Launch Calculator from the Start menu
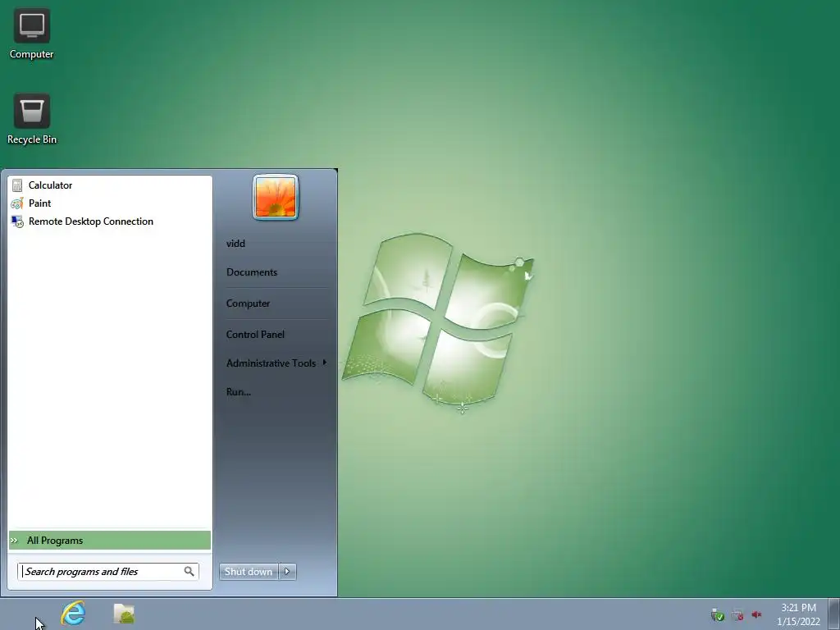 tap(110, 185)
